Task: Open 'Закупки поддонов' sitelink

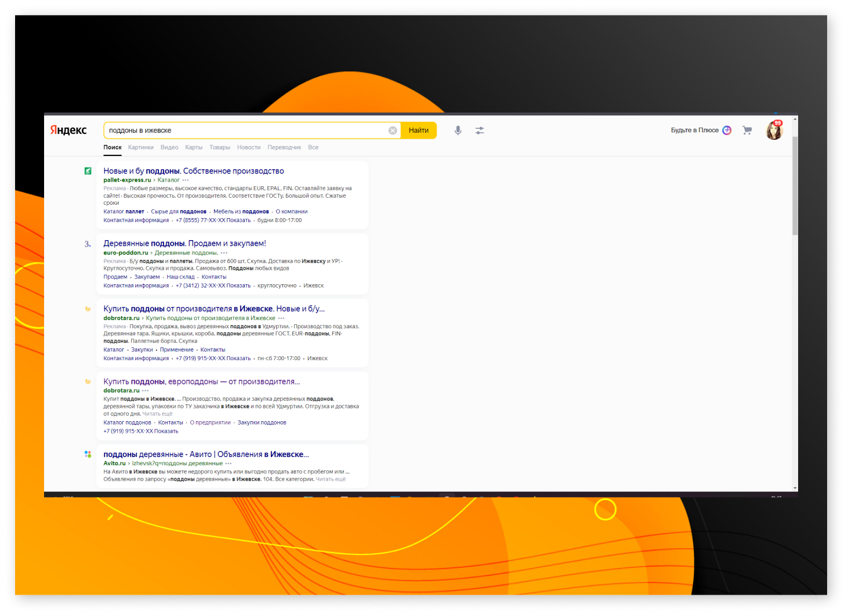Action: pos(262,423)
